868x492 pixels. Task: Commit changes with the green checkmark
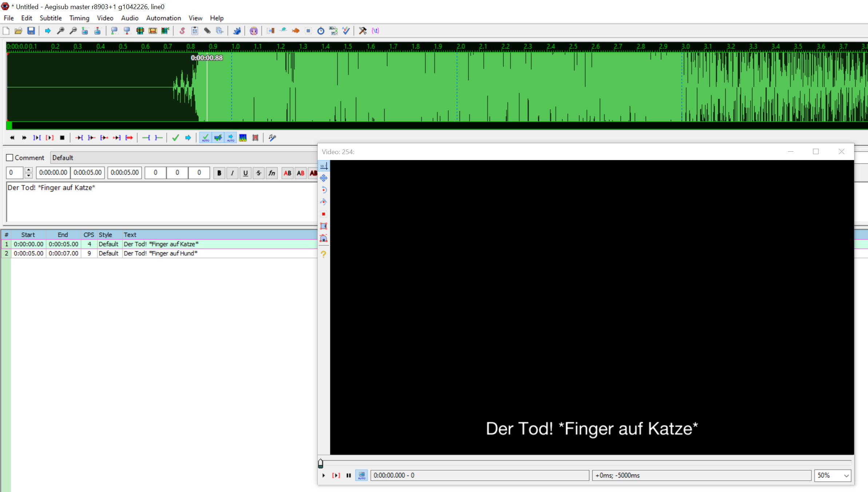(175, 138)
